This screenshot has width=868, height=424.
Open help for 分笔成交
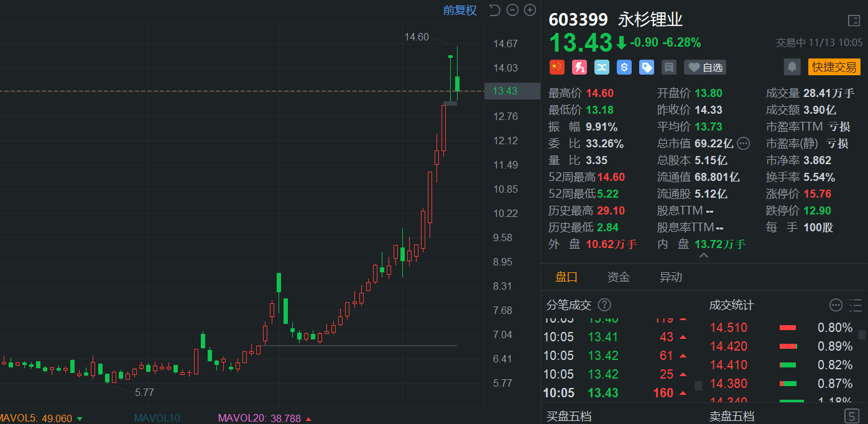[x=604, y=305]
